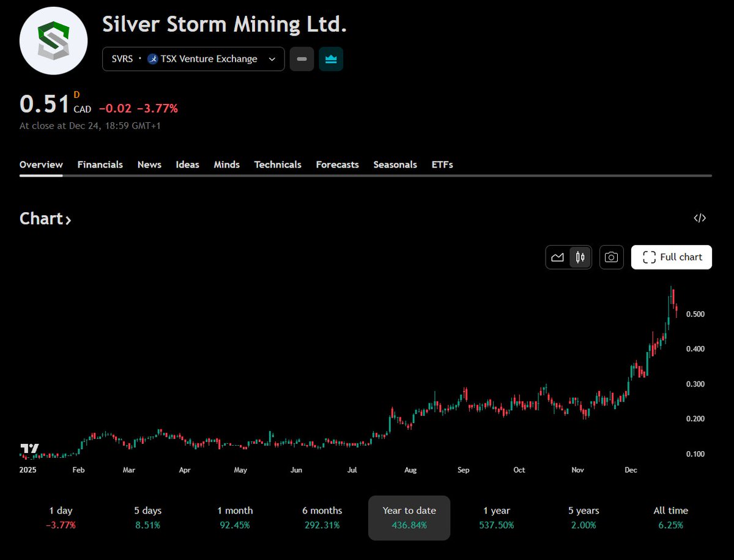Click the Dec label on time axis
Image resolution: width=734 pixels, height=560 pixels.
[x=631, y=470]
